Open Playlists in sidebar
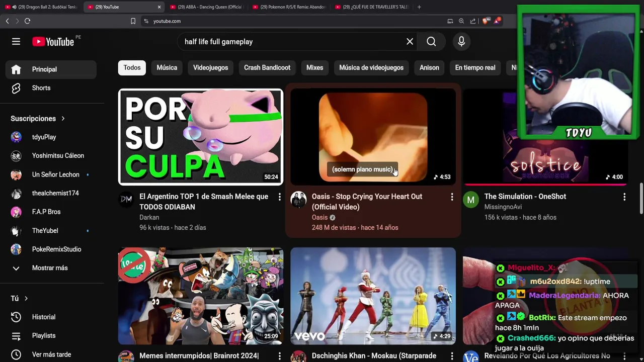644x362 pixels. point(51,336)
